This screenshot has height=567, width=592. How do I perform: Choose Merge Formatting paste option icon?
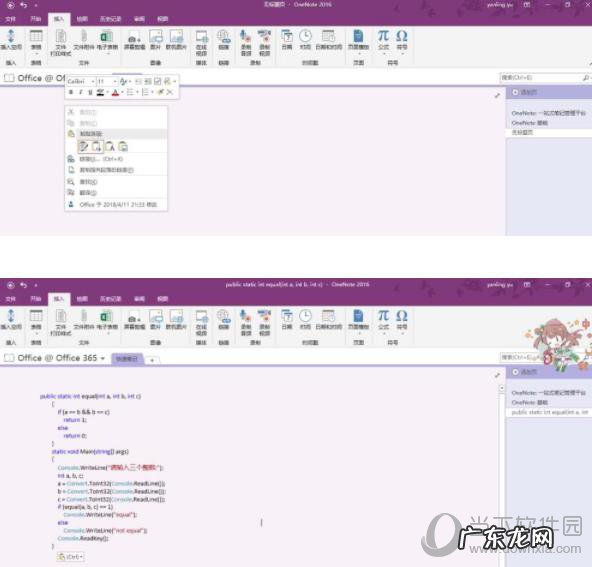click(97, 146)
